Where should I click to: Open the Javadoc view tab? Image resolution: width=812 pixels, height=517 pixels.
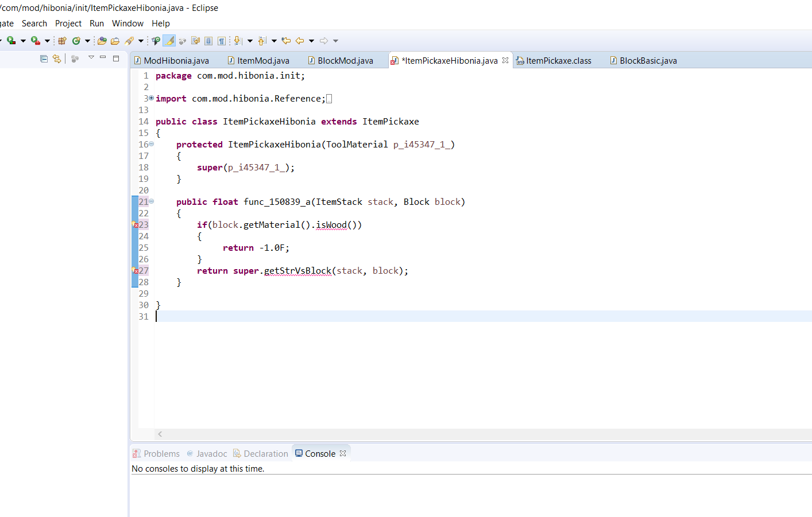click(207, 454)
